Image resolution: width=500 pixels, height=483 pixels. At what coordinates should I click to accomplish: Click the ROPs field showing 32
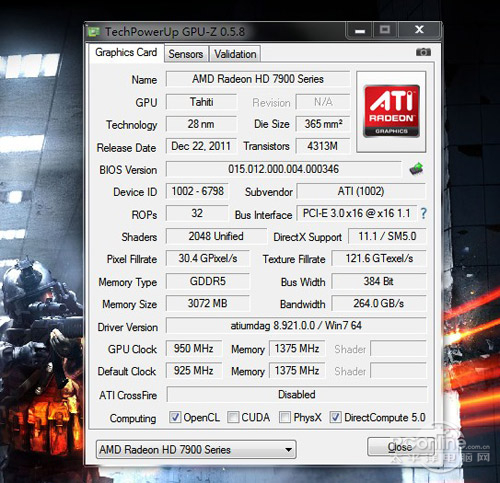(x=197, y=213)
